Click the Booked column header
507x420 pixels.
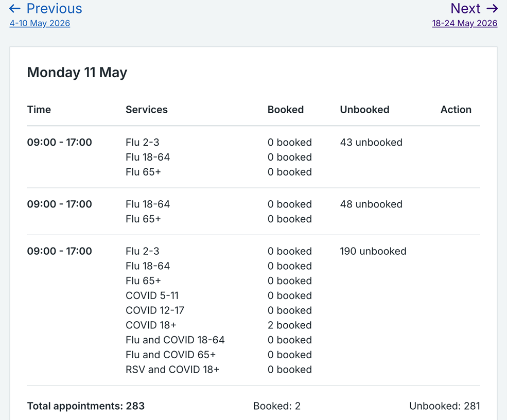pos(286,110)
